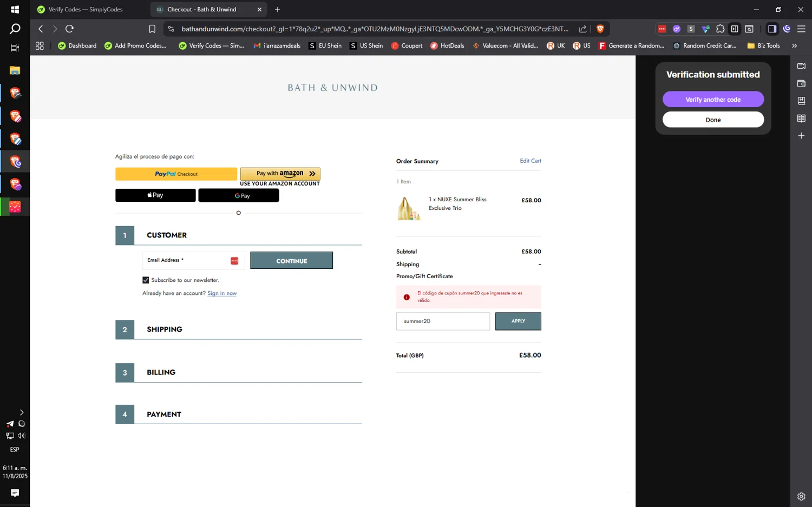The height and width of the screenshot is (507, 812).
Task: Open the VPN extension with padlock
Action: (705, 29)
